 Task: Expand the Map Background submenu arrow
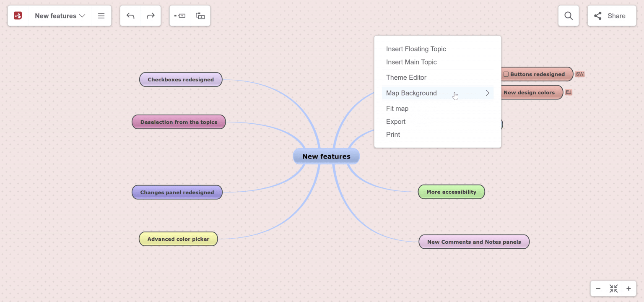pos(487,93)
